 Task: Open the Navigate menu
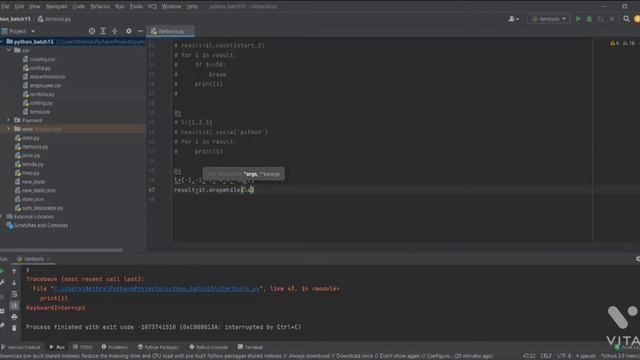pyautogui.click(x=56, y=7)
